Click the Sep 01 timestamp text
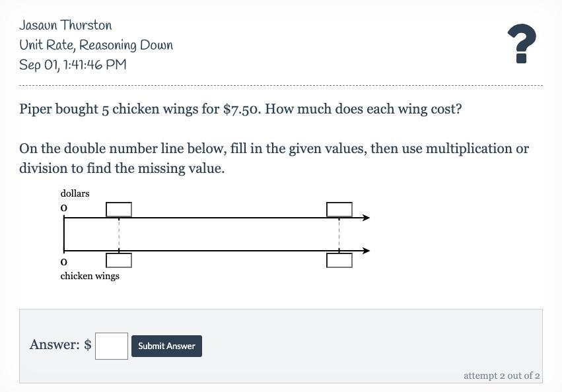 (73, 65)
